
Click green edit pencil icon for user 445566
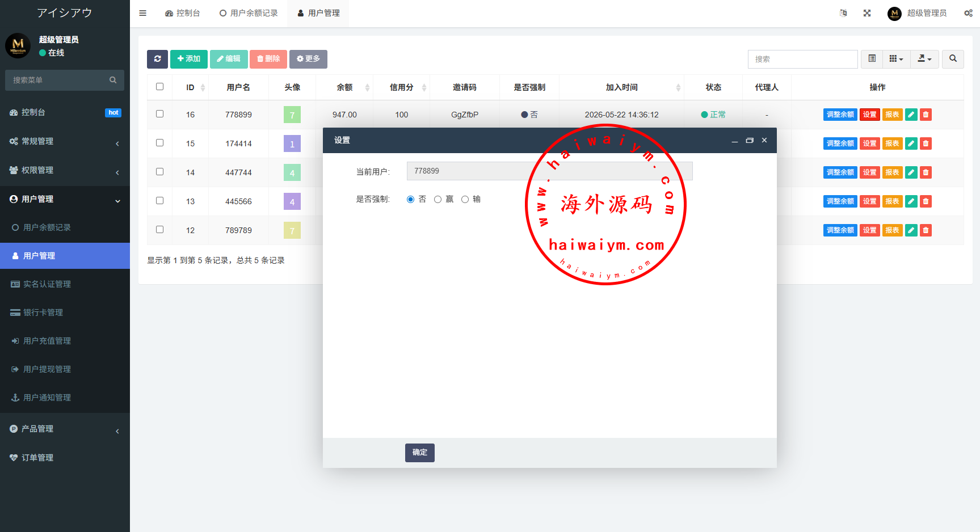coord(911,201)
